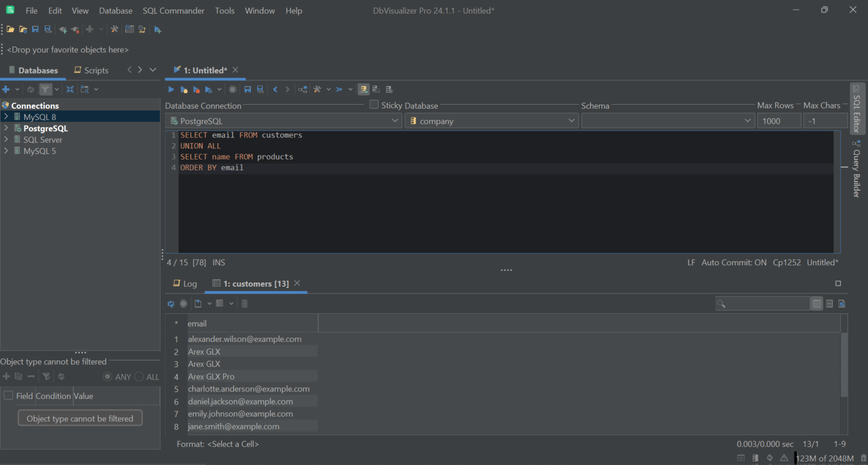The width and height of the screenshot is (868, 465).
Task: Click the memory usage indicator 123M of 2048M
Action: pos(824,458)
